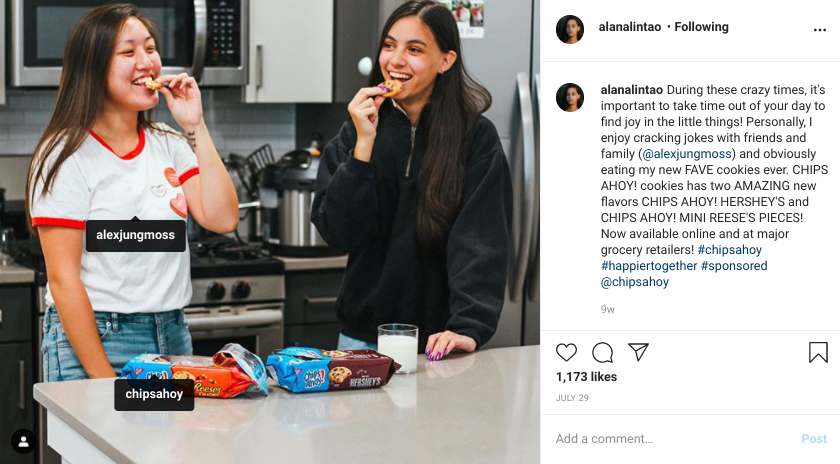Save post with the bookmark icon

coord(818,353)
